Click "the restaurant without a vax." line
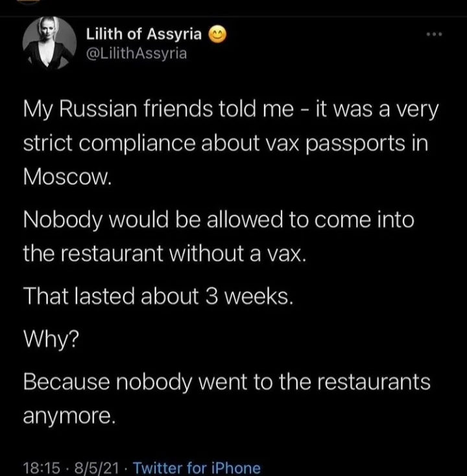Image resolution: width=467 pixels, height=476 pixels. [163, 254]
